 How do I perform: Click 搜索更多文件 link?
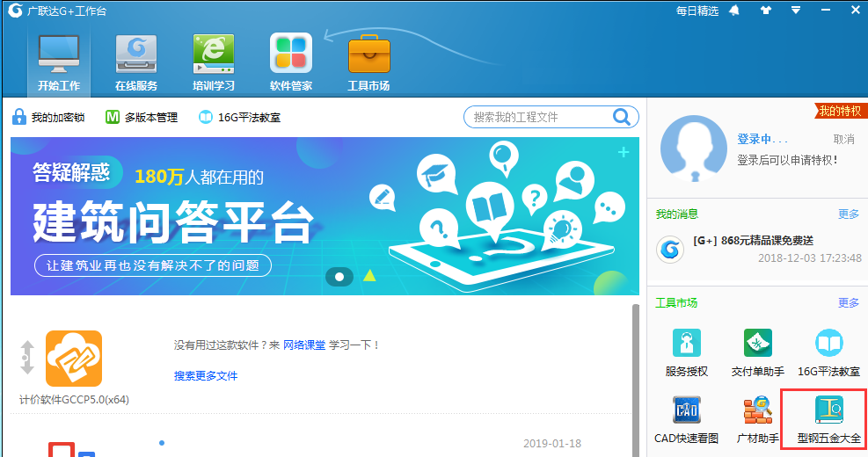tap(206, 375)
